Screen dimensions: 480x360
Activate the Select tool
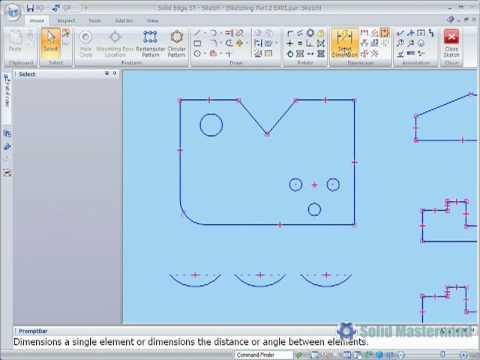click(51, 42)
